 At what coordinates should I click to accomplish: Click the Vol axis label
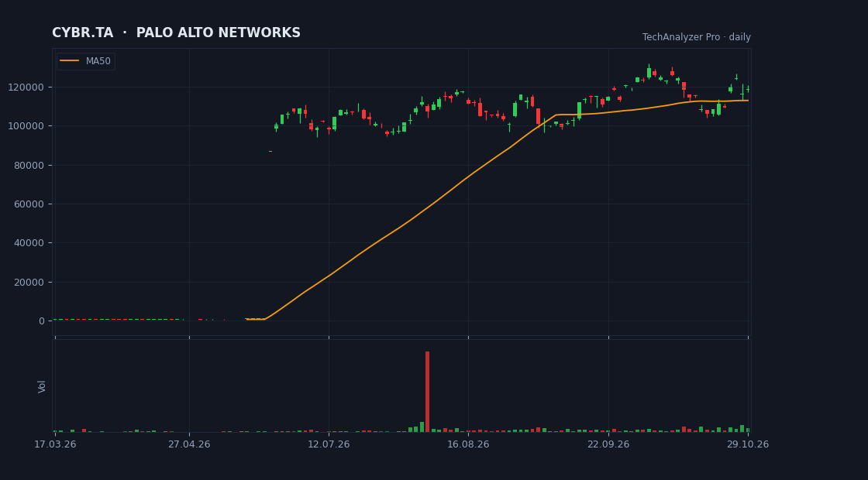42,386
